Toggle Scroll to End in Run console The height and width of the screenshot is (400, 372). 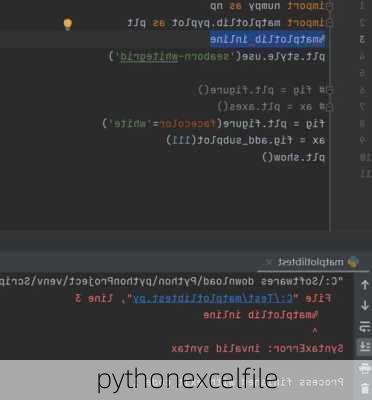point(365,346)
